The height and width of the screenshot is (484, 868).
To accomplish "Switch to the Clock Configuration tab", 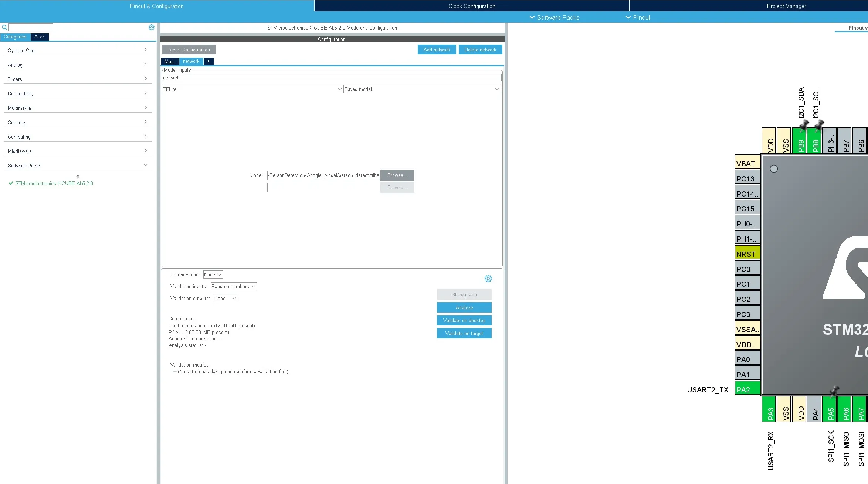I will point(471,6).
